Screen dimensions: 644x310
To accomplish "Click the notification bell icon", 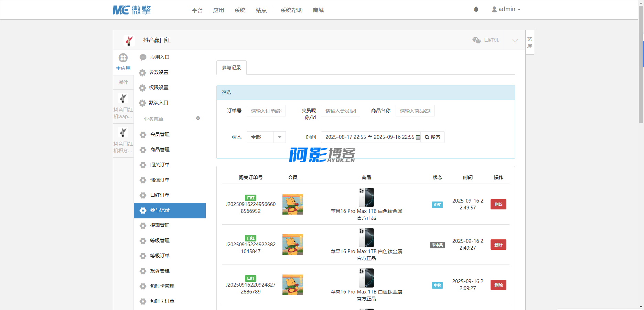I will pos(476,9).
